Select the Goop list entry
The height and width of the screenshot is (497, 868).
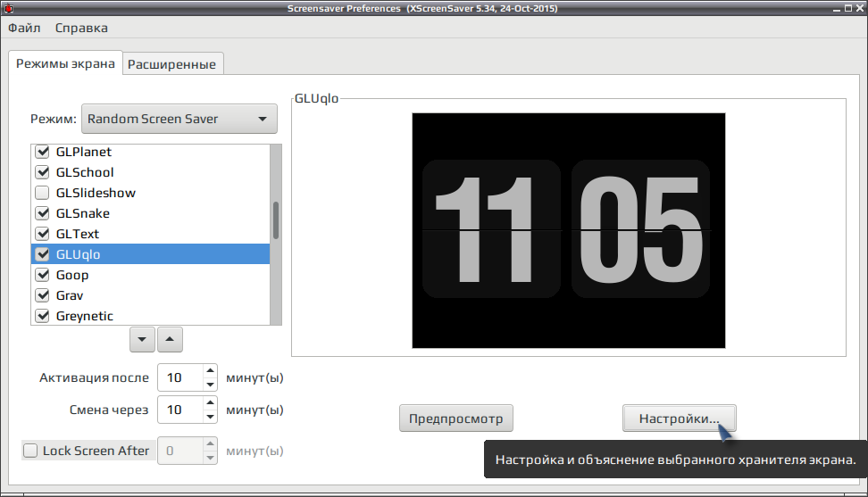pyautogui.click(x=150, y=274)
